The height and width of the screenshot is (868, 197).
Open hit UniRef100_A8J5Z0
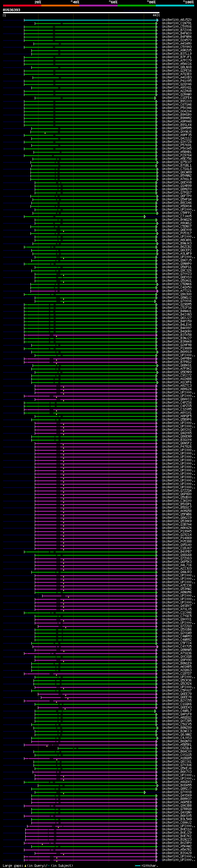point(176,20)
